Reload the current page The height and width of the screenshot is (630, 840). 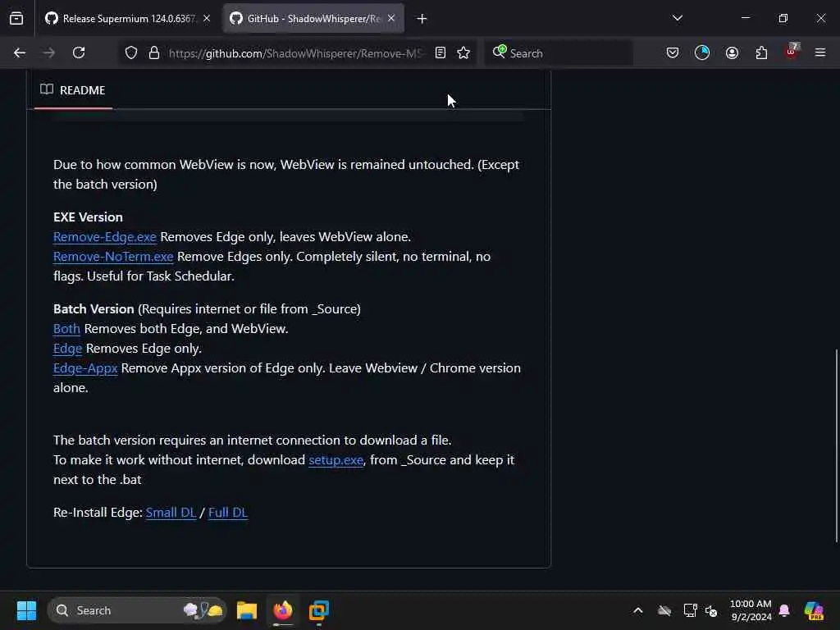[79, 53]
